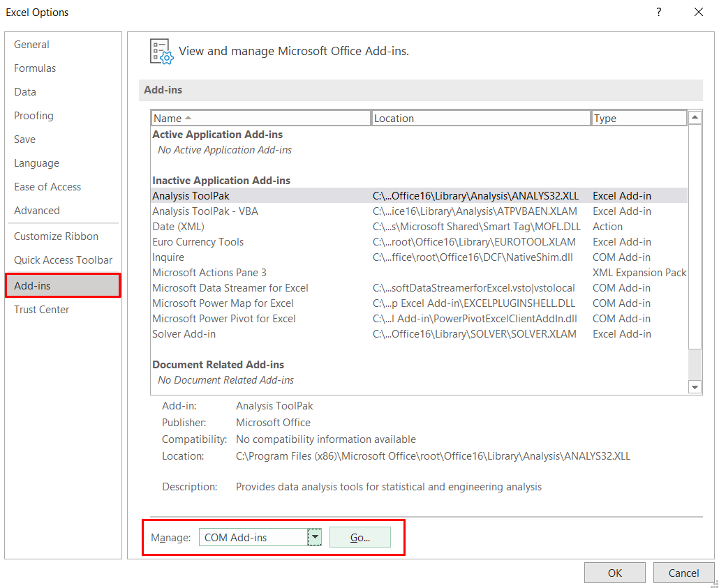Click the scroll-down arrow of add-ins list
719x588 pixels.
pyautogui.click(x=695, y=387)
